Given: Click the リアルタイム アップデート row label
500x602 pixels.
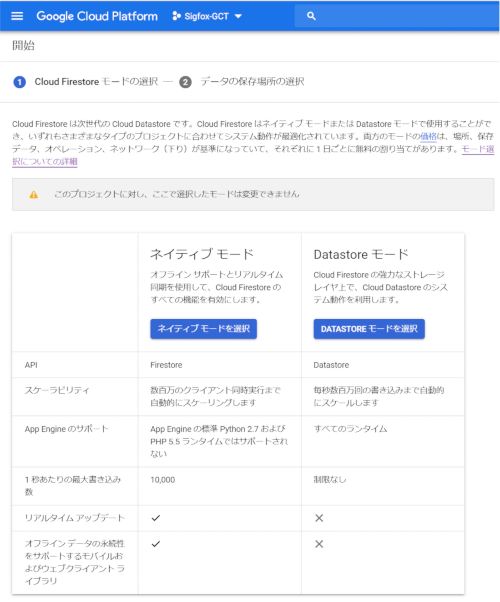Looking at the screenshot, I should [x=75, y=518].
